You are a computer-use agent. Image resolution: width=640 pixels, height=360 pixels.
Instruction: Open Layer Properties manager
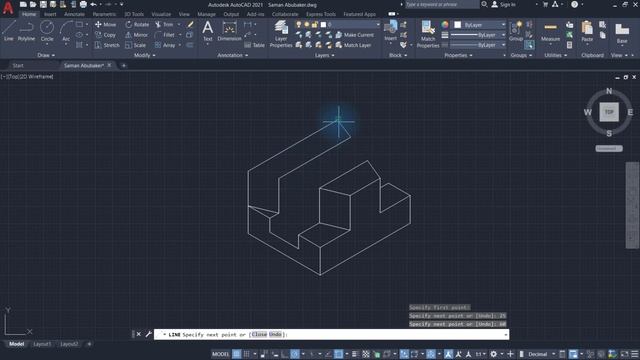[x=281, y=34]
